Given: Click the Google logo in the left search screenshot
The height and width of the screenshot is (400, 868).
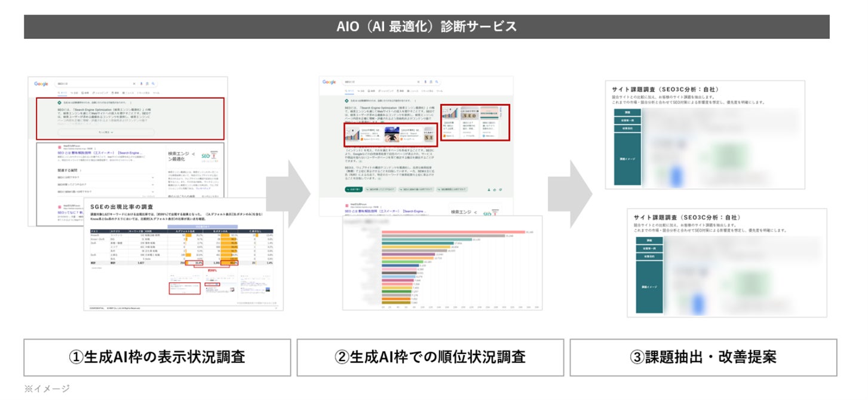Looking at the screenshot, I should pos(41,84).
